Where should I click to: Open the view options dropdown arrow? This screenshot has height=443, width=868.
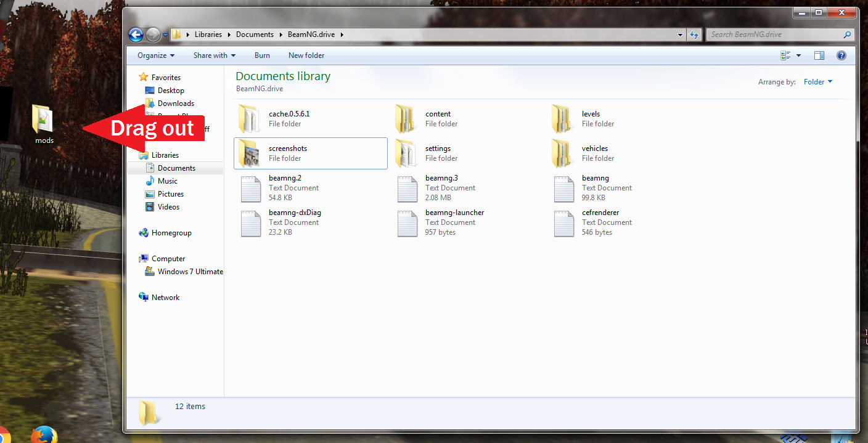(x=799, y=55)
